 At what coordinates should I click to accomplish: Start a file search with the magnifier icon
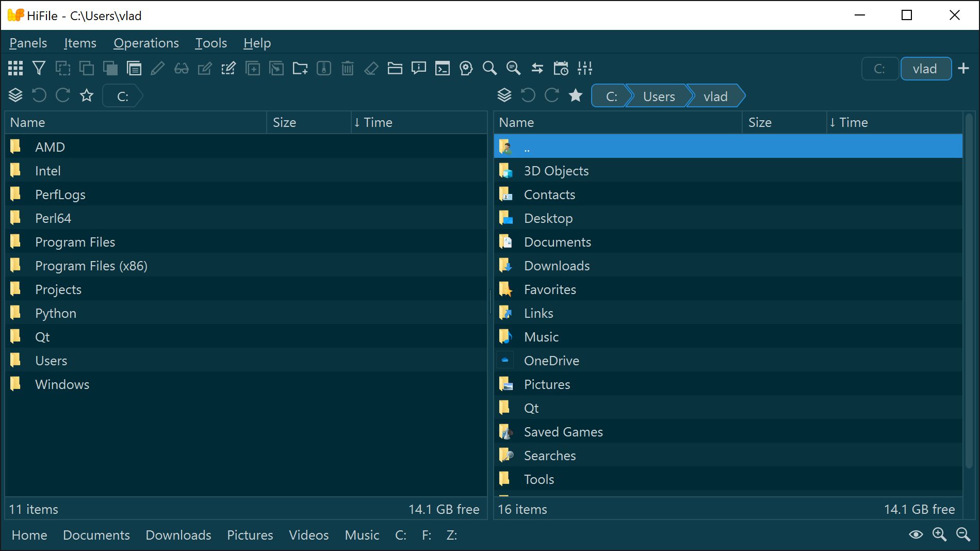point(489,68)
